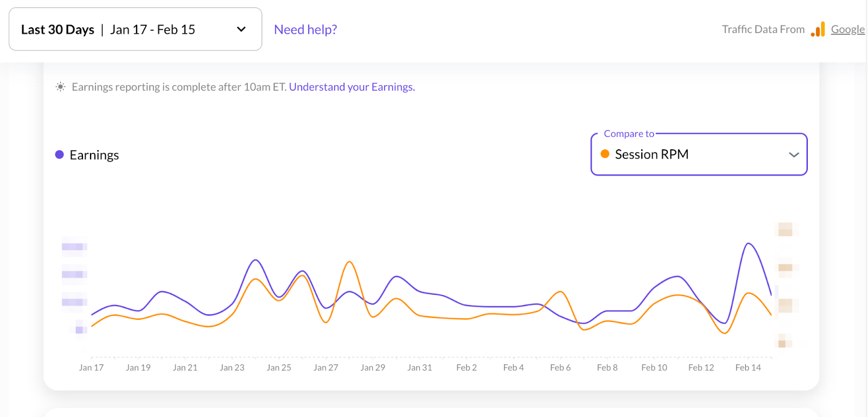Click the Earnings legend label
The image size is (868, 417).
tap(94, 155)
